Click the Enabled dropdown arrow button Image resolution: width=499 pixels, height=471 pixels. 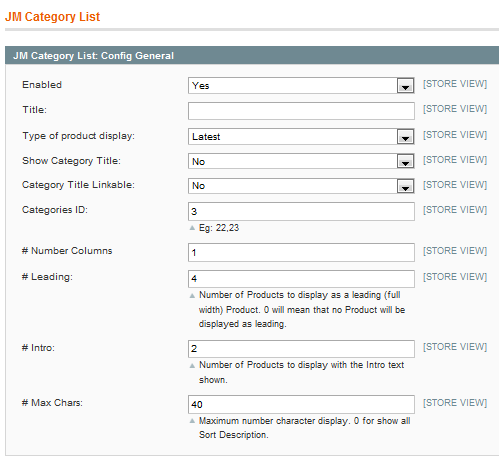pyautogui.click(x=405, y=86)
